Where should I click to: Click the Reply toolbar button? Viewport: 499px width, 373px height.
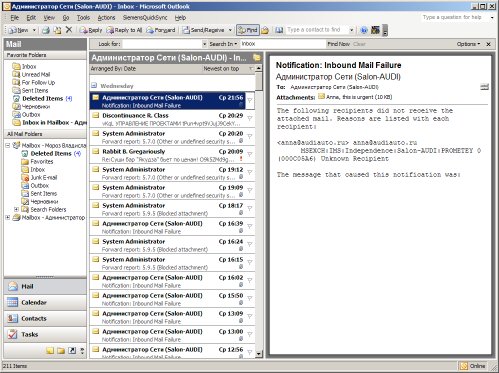[x=91, y=30]
